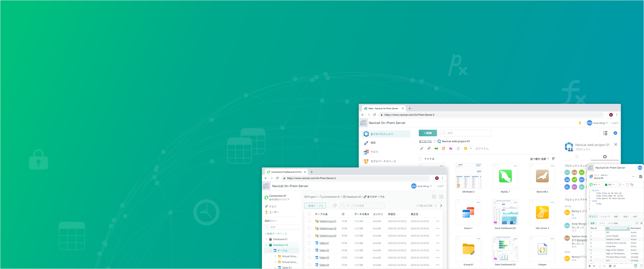Open more options for Table-03 row
Viewport: 644px width, 269px height.
tap(438, 257)
